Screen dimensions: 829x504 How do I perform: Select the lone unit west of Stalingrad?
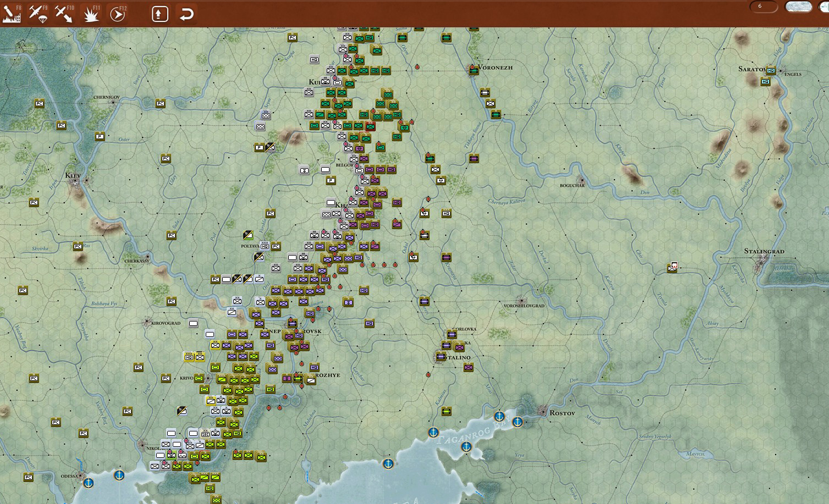[672, 268]
